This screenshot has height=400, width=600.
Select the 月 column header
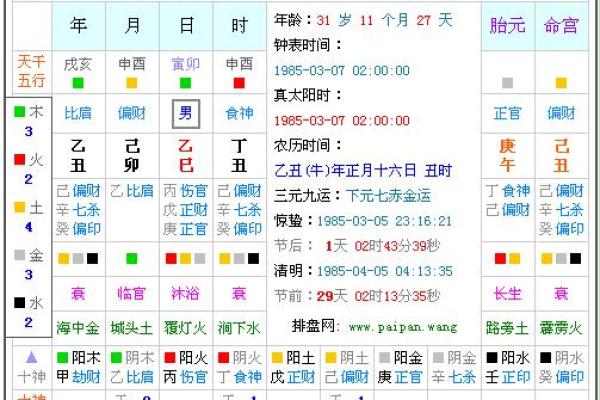(x=132, y=26)
